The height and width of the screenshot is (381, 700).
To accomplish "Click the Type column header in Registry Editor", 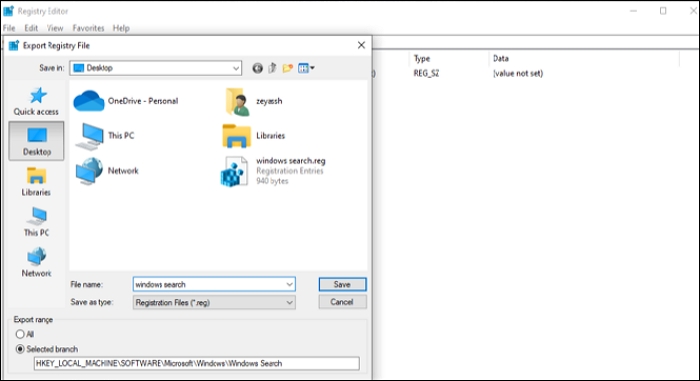I will (422, 59).
